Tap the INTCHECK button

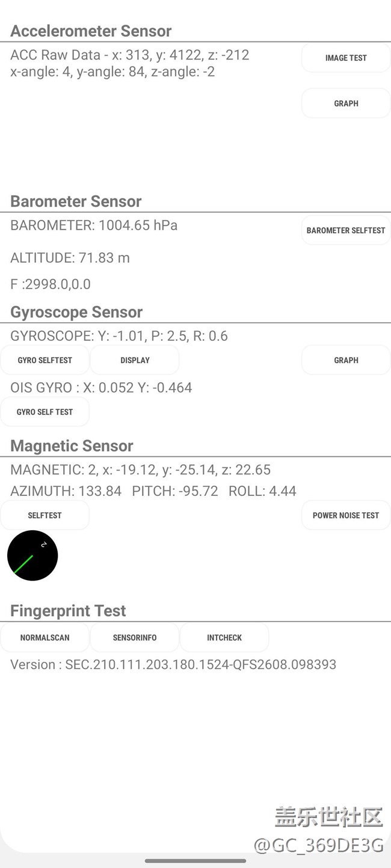(x=224, y=637)
